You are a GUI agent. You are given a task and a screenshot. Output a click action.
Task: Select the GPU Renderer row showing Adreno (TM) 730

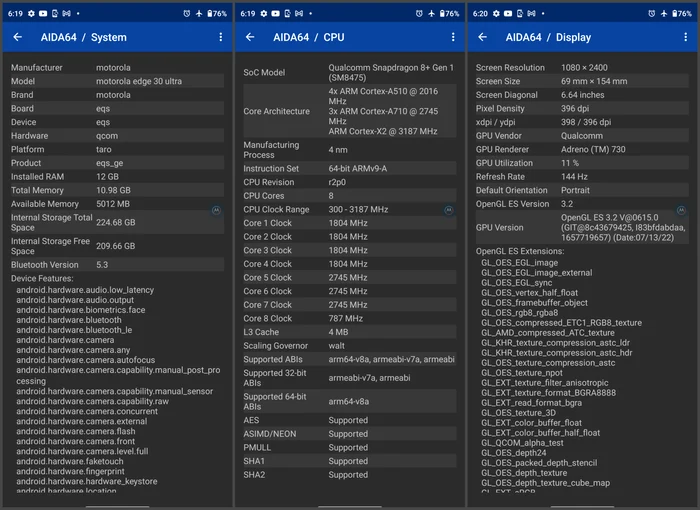pos(582,149)
